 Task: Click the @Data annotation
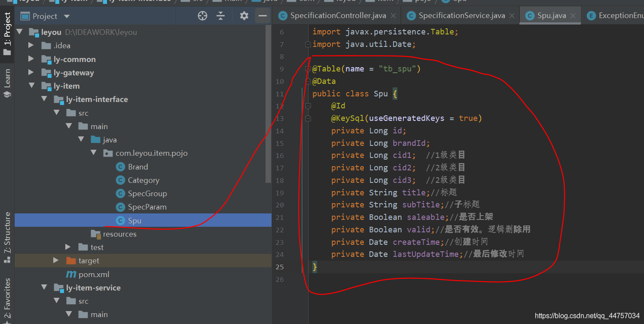324,81
